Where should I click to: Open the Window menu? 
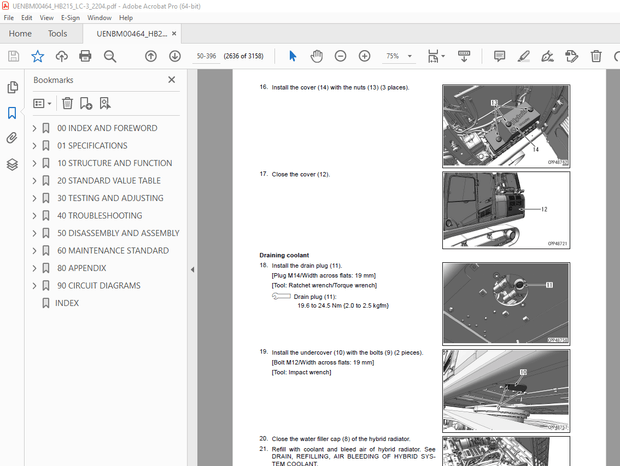click(x=99, y=18)
